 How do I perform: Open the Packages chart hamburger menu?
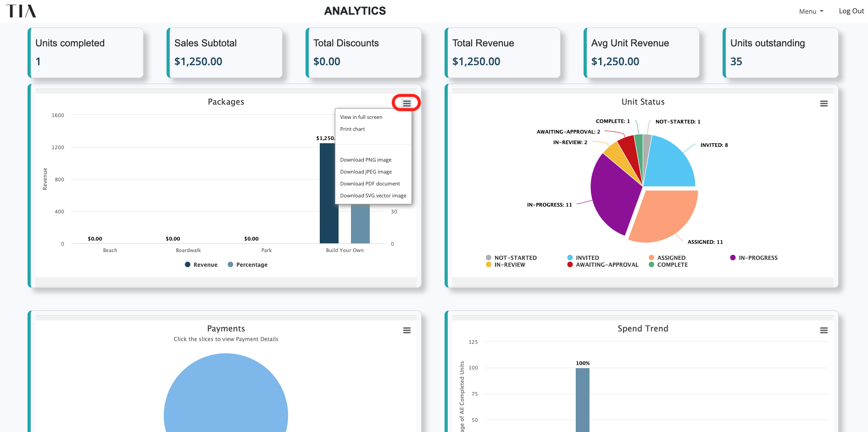click(406, 103)
